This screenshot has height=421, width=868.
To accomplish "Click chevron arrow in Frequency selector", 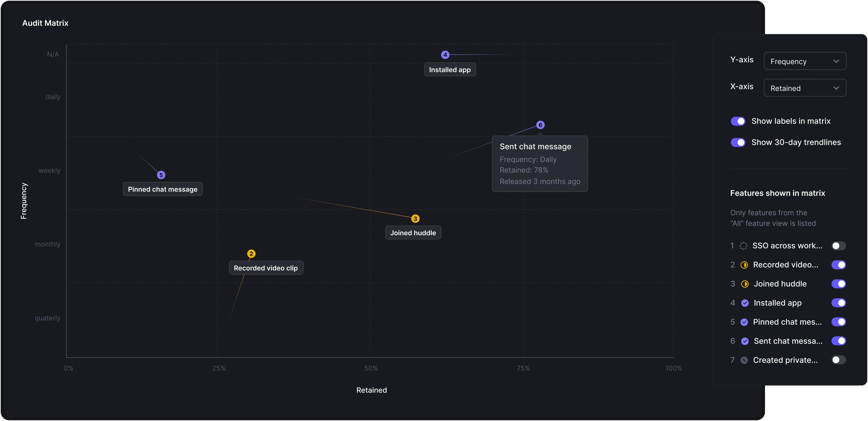I will click(x=836, y=61).
